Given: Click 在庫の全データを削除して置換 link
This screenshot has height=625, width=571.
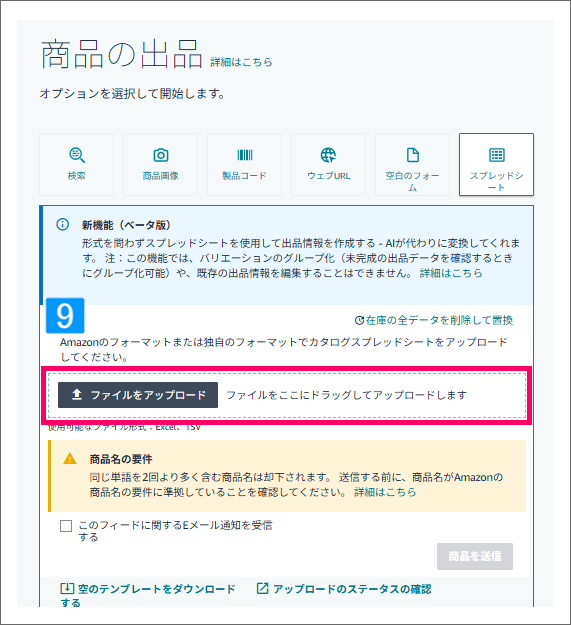Looking at the screenshot, I should click(x=439, y=320).
